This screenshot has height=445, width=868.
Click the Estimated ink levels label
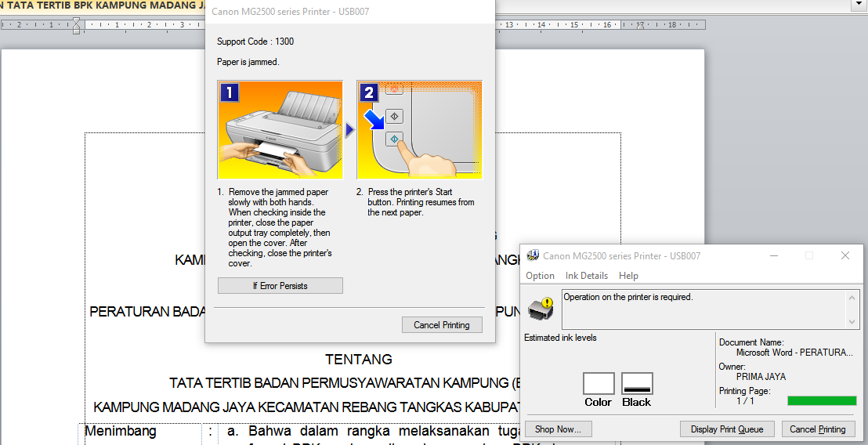(x=560, y=338)
